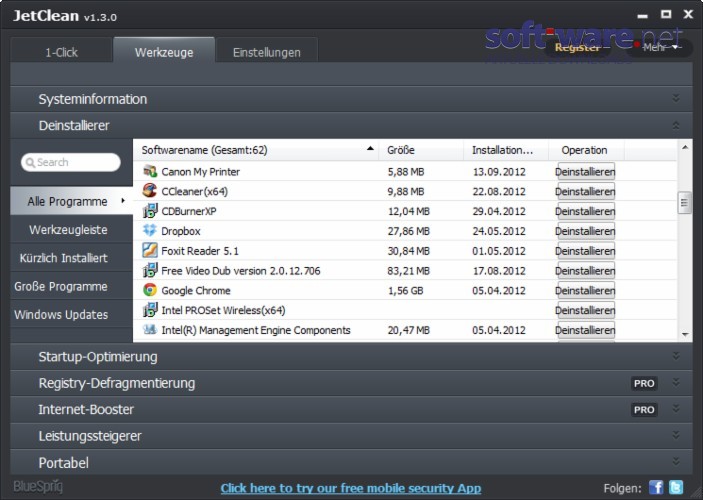Click the list scrollbar up arrow
Viewport: 703px width, 500px height.
click(685, 147)
